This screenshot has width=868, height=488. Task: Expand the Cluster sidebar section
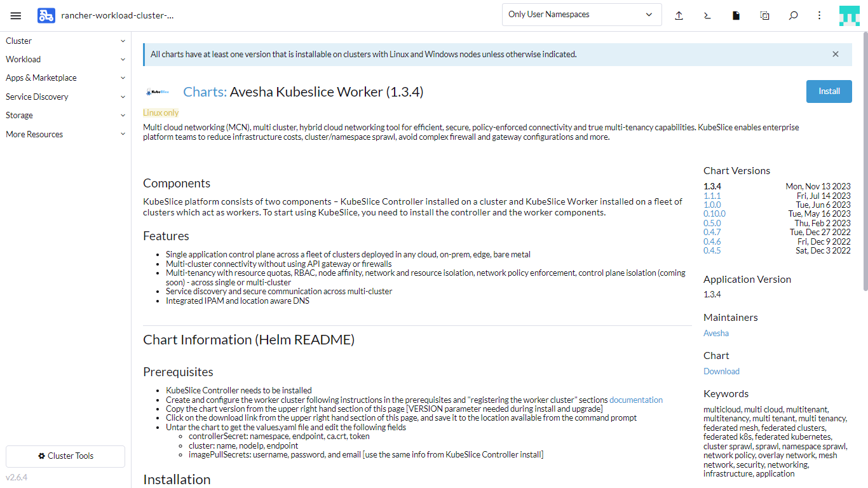(x=65, y=41)
